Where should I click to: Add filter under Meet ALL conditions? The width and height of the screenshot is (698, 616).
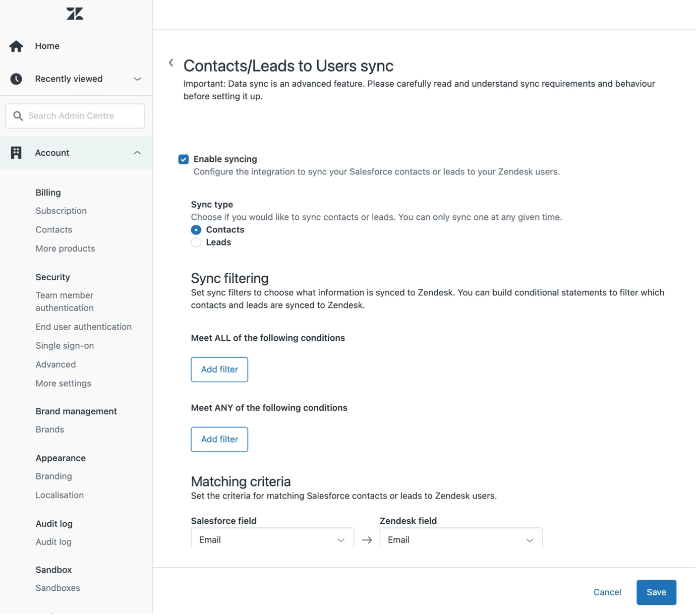pos(220,371)
